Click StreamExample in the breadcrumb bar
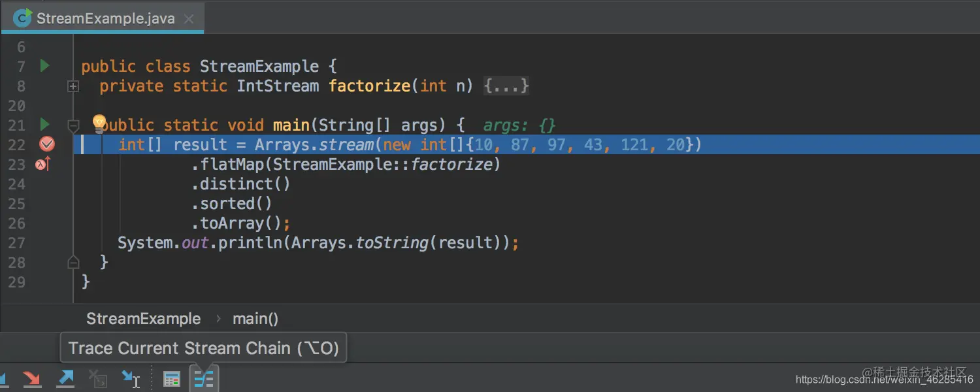The height and width of the screenshot is (392, 980). [x=144, y=319]
